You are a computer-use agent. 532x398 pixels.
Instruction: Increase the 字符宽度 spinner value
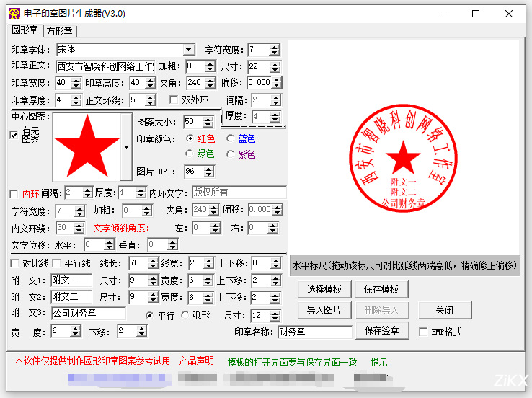275,47
